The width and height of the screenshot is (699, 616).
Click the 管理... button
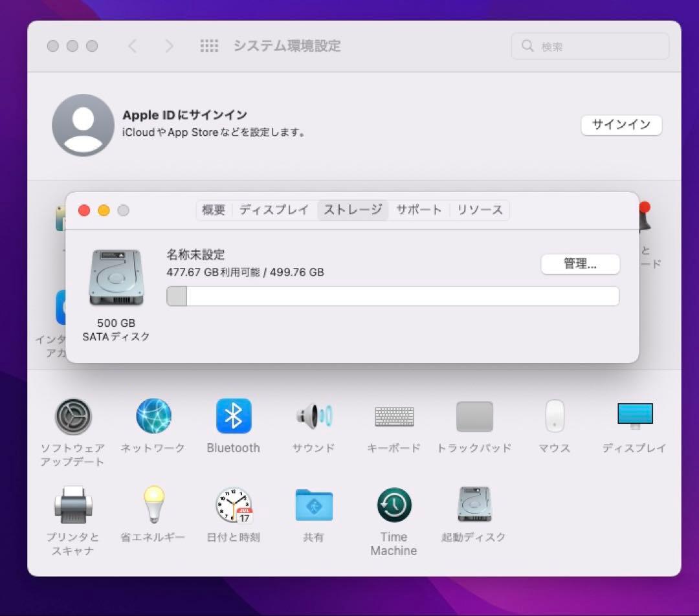580,264
